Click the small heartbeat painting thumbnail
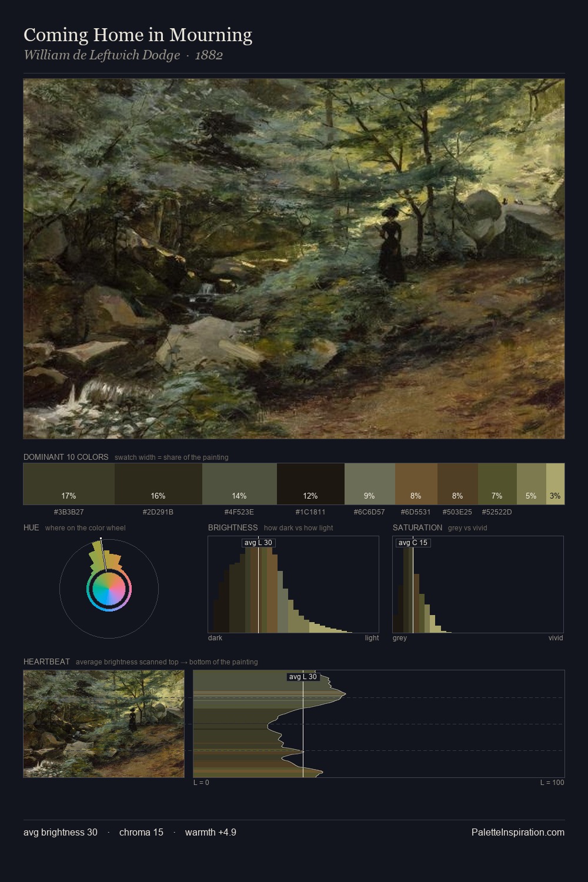The image size is (588, 882). (103, 724)
